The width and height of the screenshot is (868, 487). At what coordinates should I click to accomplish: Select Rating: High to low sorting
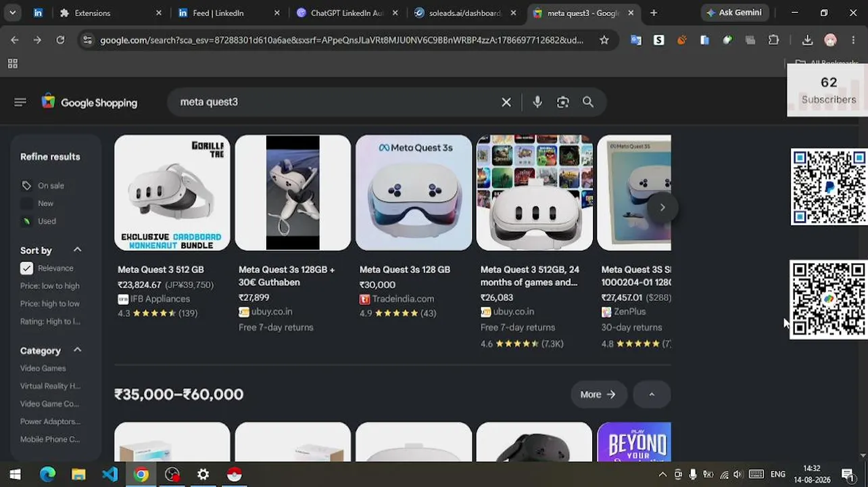point(50,321)
